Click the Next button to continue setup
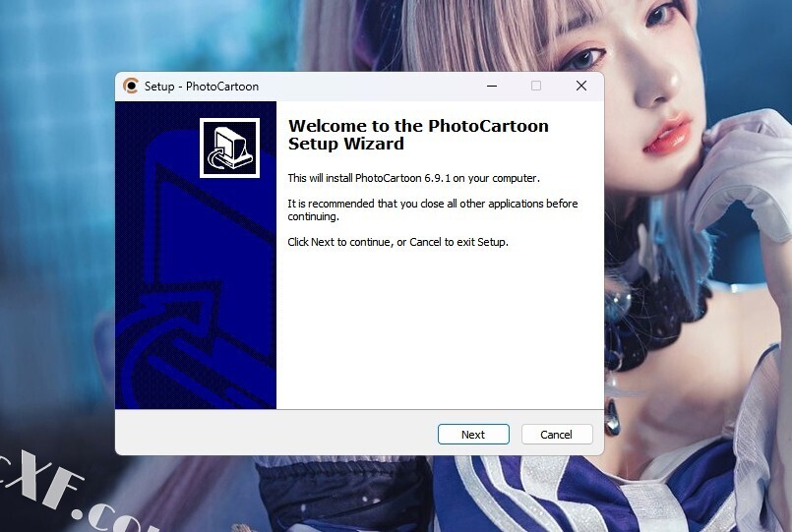Viewport: 792px width, 532px height. pyautogui.click(x=473, y=435)
